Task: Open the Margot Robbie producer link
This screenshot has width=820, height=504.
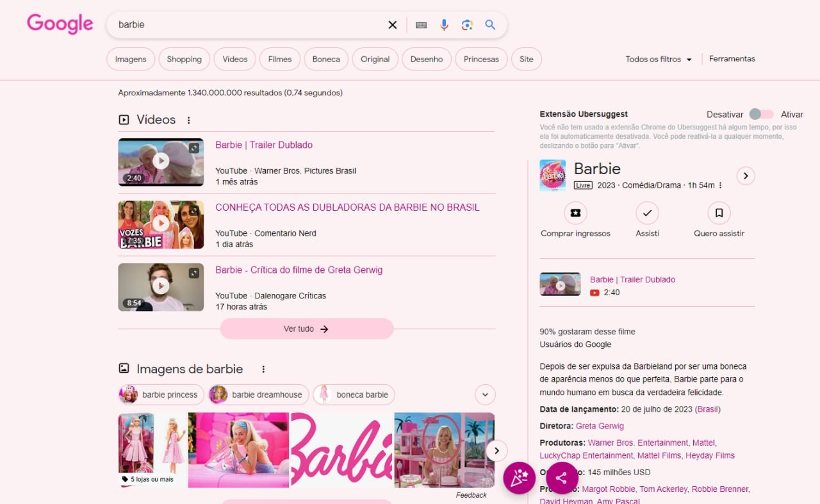Action: (x=609, y=489)
